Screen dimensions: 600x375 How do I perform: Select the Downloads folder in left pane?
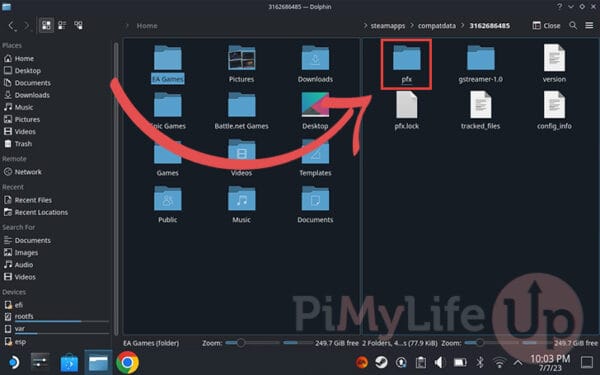click(315, 64)
